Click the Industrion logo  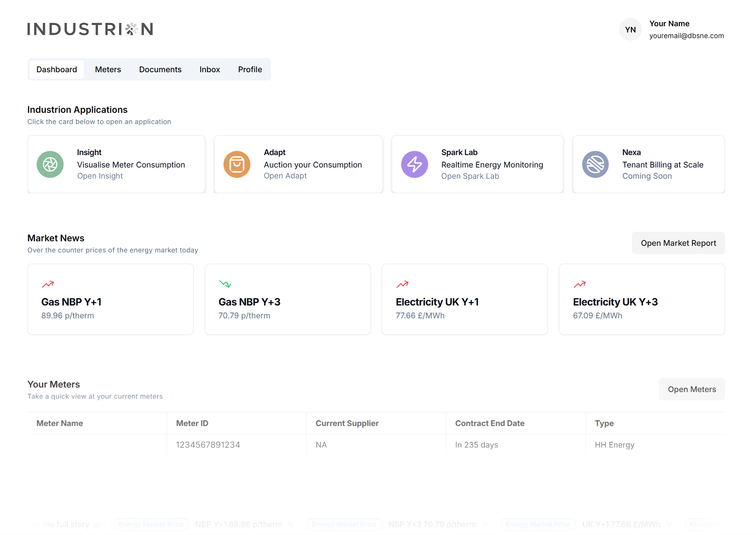click(90, 29)
